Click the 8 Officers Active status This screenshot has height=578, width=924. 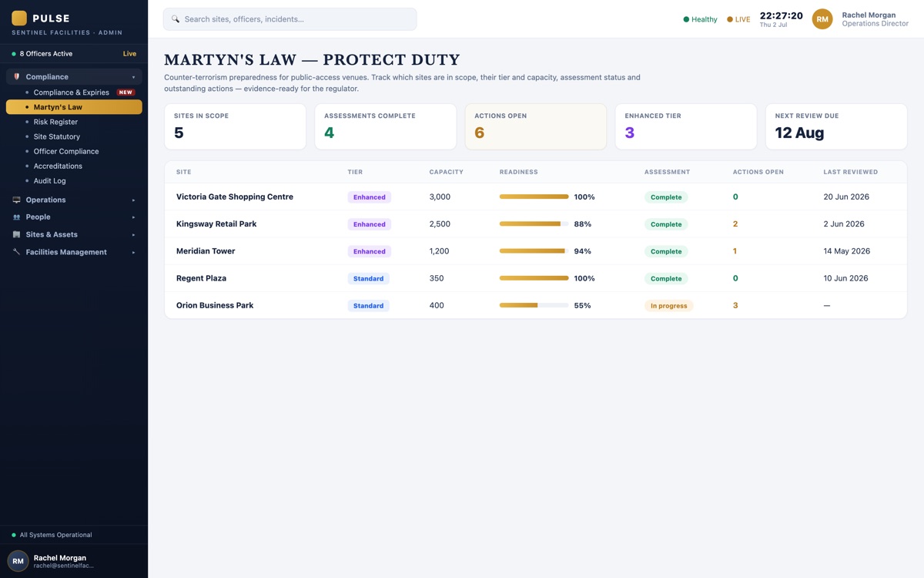pos(46,54)
